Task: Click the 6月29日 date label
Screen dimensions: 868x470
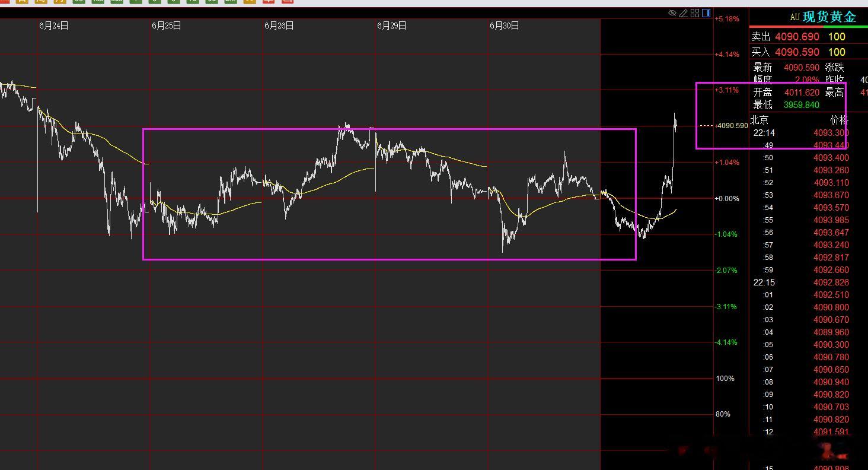Action: 392,26
